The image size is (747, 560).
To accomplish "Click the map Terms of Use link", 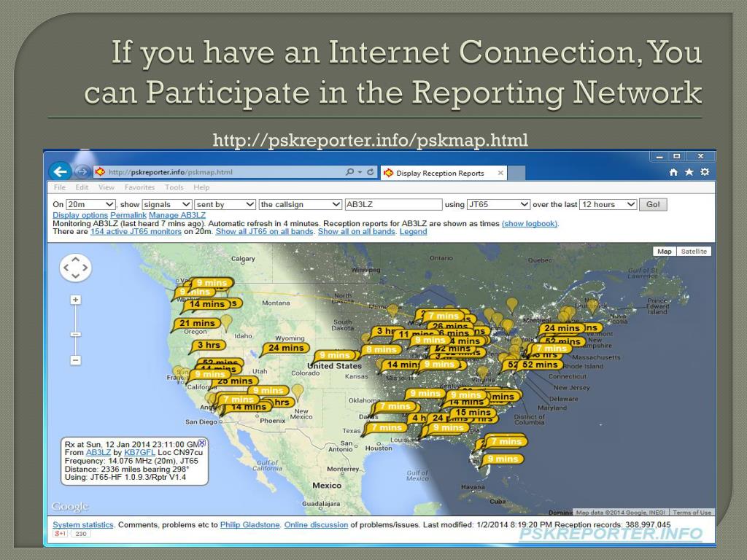I will pyautogui.click(x=692, y=513).
